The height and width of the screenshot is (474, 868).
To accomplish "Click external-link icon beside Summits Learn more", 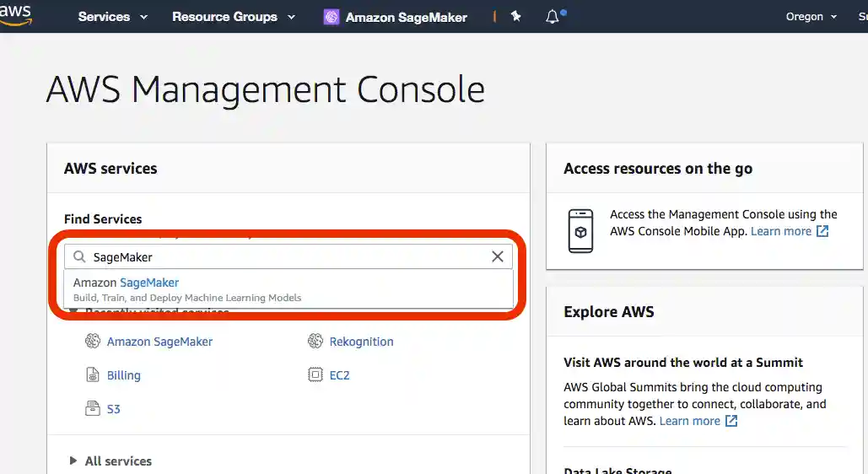I will pyautogui.click(x=731, y=421).
